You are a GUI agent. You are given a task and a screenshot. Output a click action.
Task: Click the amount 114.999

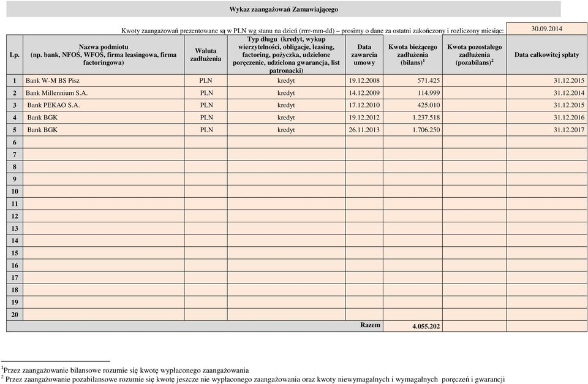coord(412,93)
